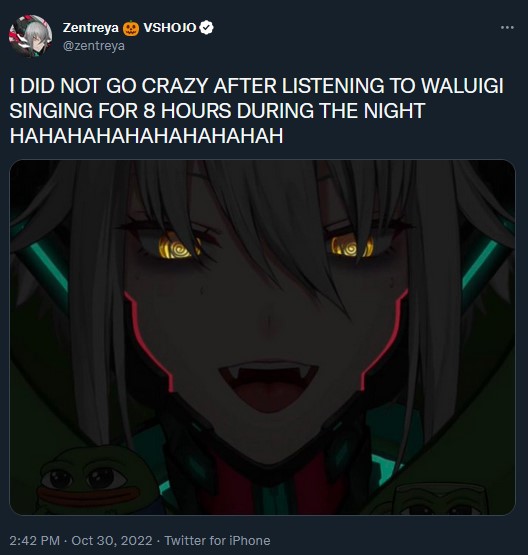Screen dimensions: 528x555
Task: Open the attached anime image in the tweet
Action: point(262,337)
